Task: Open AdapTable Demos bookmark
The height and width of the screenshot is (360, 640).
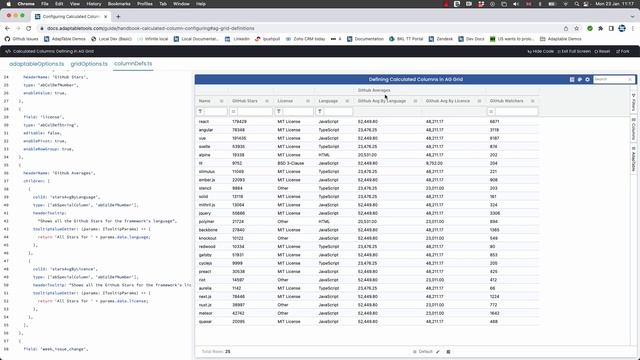Action: point(65,39)
